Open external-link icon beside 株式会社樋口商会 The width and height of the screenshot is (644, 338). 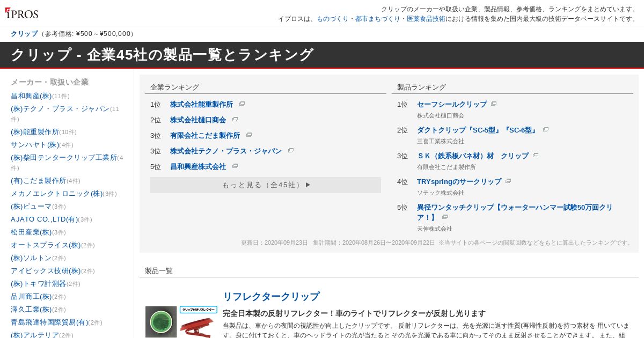coord(235,120)
